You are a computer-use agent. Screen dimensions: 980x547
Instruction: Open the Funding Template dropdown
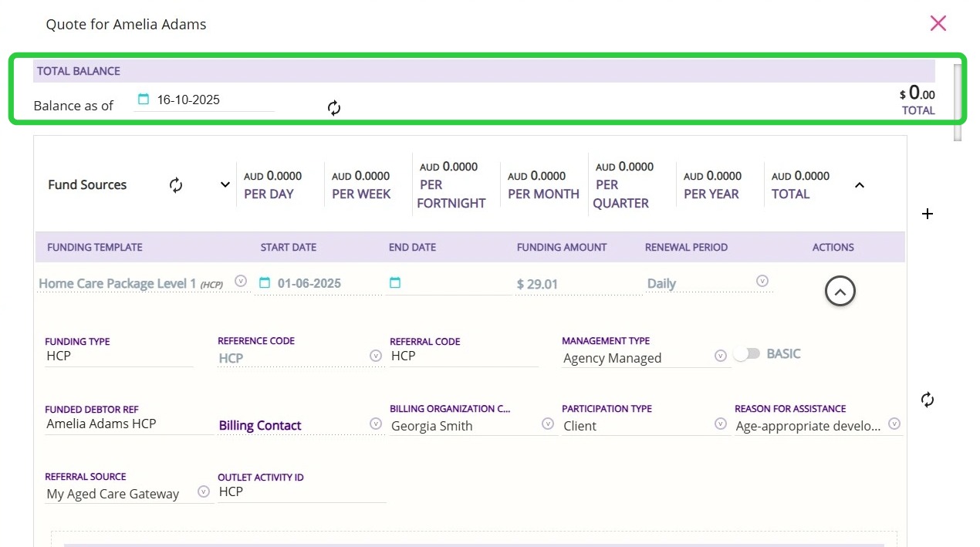[x=241, y=282]
